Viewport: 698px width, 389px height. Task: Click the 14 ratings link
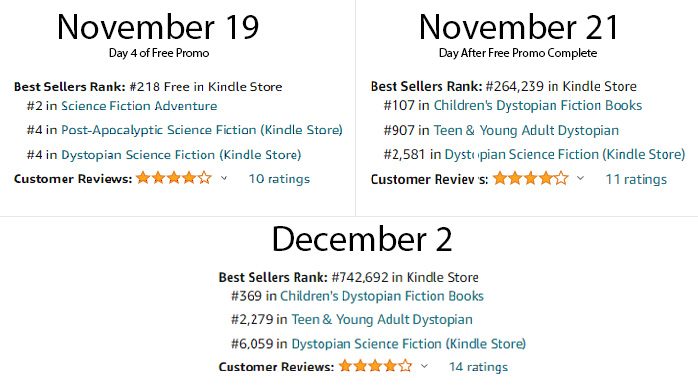[x=478, y=367]
